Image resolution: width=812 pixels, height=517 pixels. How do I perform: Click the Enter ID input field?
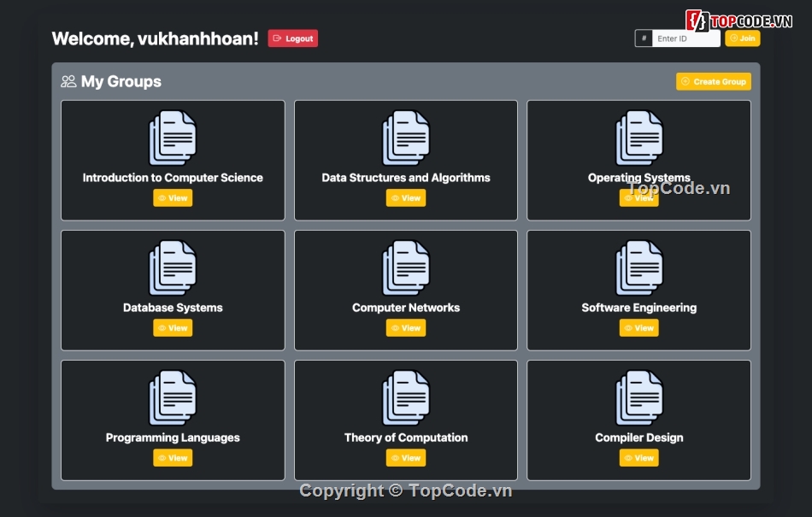pos(686,38)
